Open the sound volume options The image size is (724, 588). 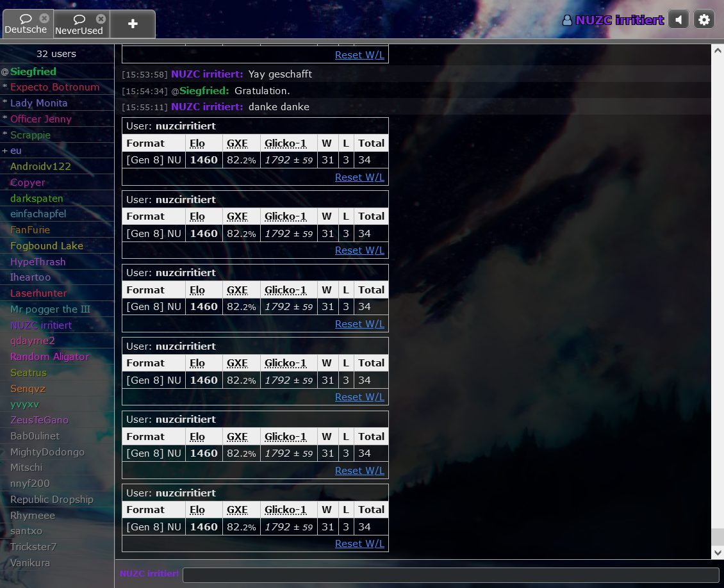(678, 20)
